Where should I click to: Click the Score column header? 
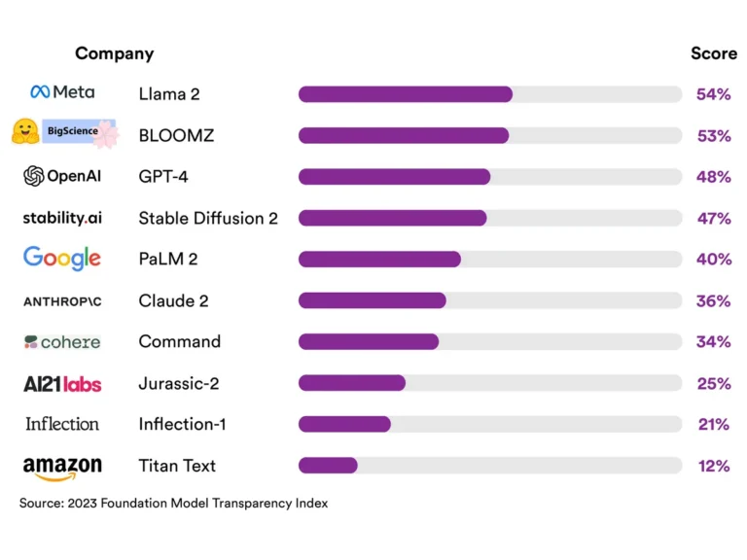(x=714, y=53)
